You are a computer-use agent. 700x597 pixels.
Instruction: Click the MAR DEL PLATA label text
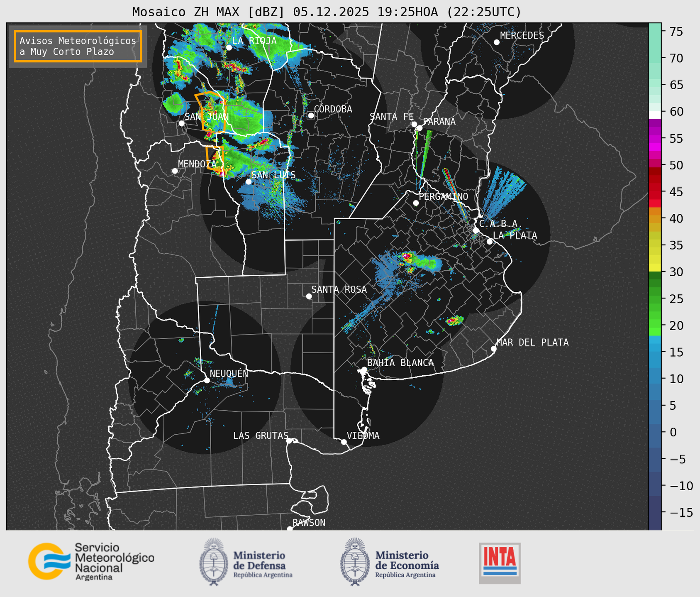pos(532,343)
